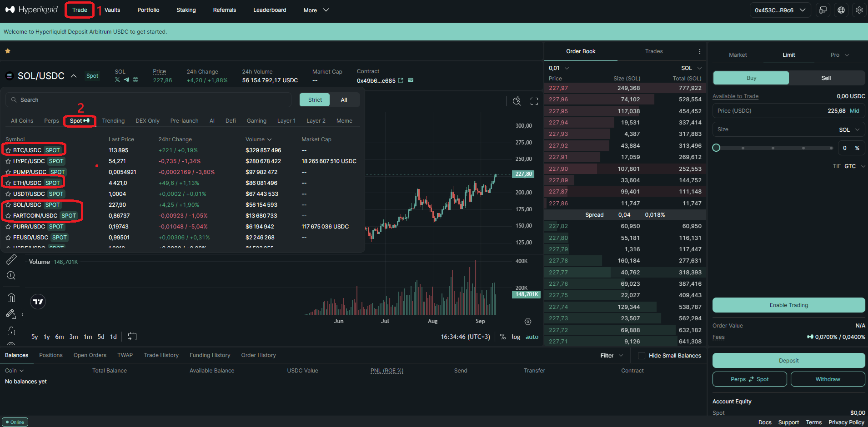868x427 pixels.
Task: Favorite USDT/USDC with its star
Action: click(x=8, y=194)
